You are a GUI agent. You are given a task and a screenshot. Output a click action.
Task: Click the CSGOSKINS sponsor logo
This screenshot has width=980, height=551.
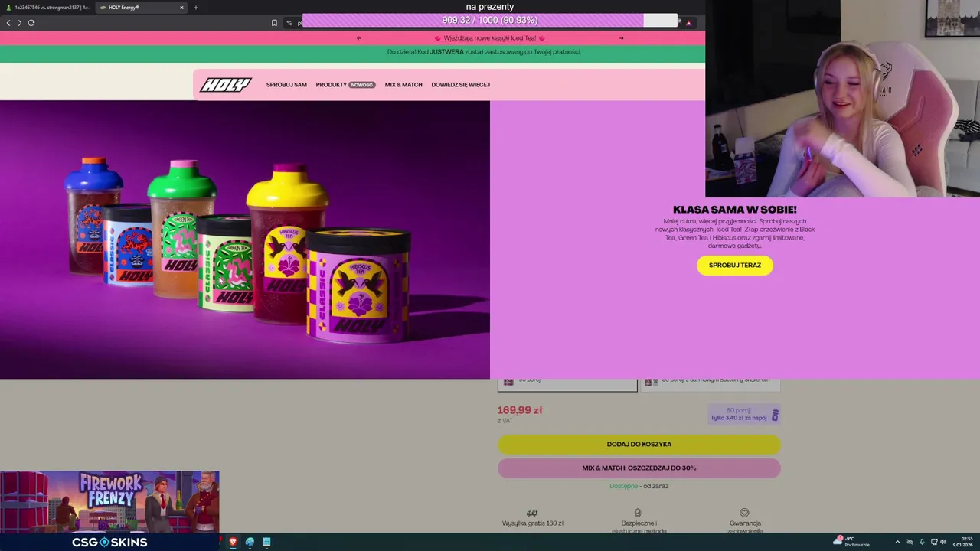pos(109,542)
